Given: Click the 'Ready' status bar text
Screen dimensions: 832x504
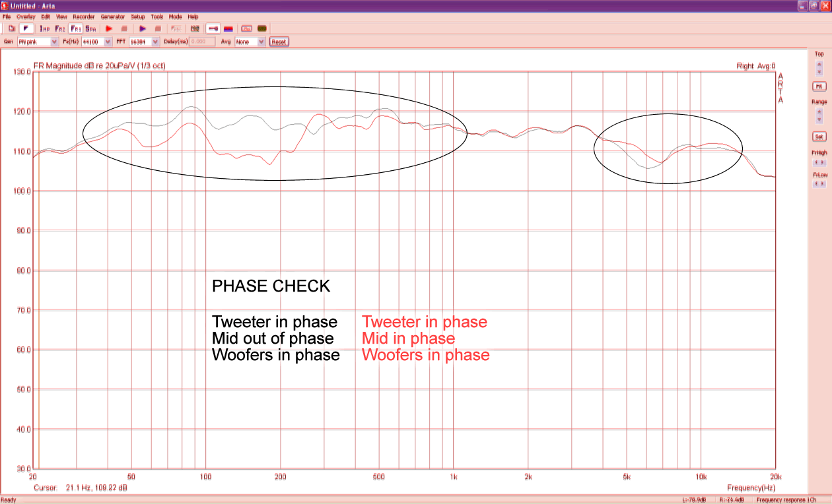Looking at the screenshot, I should tap(9, 500).
